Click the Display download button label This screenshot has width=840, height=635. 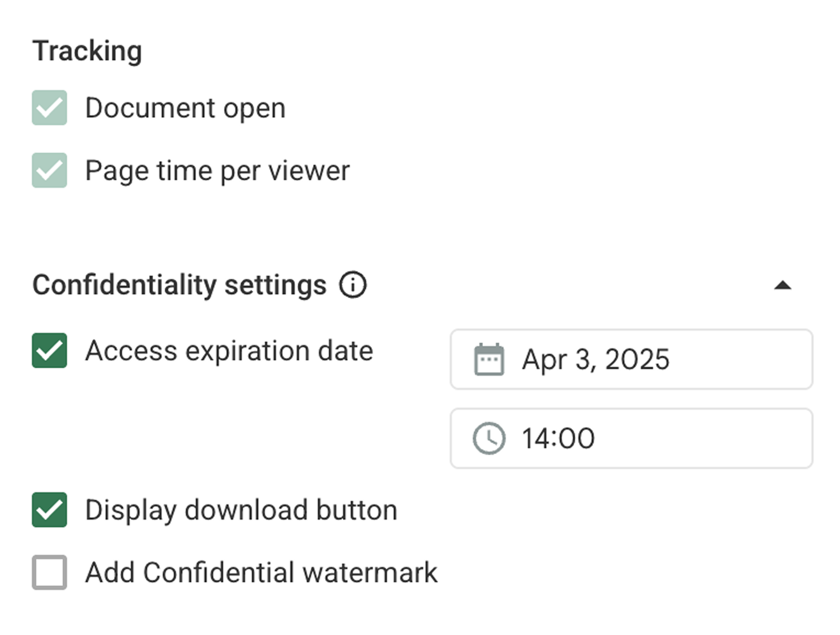pyautogui.click(x=241, y=510)
